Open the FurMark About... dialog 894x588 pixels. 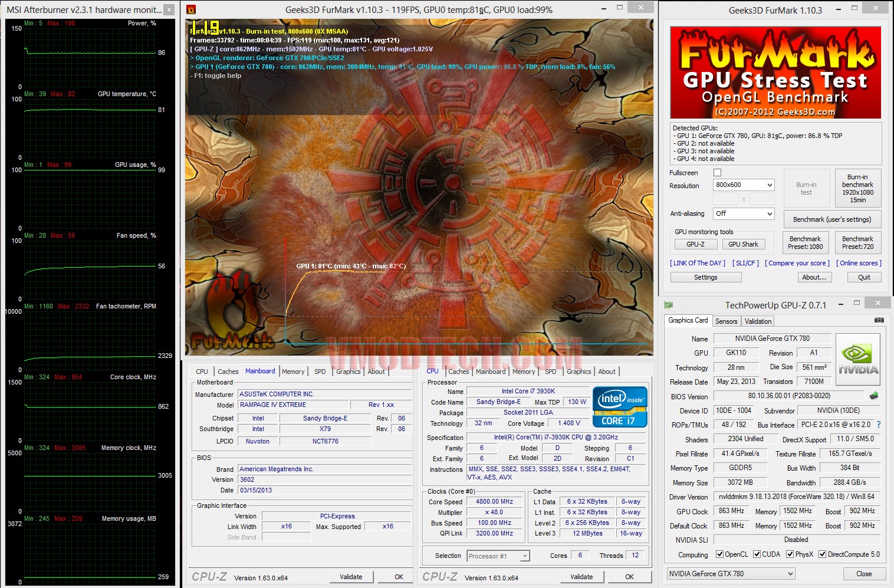click(x=814, y=277)
